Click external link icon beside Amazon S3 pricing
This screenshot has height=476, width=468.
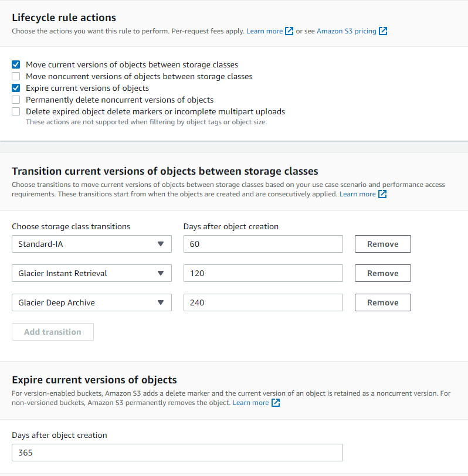383,31
